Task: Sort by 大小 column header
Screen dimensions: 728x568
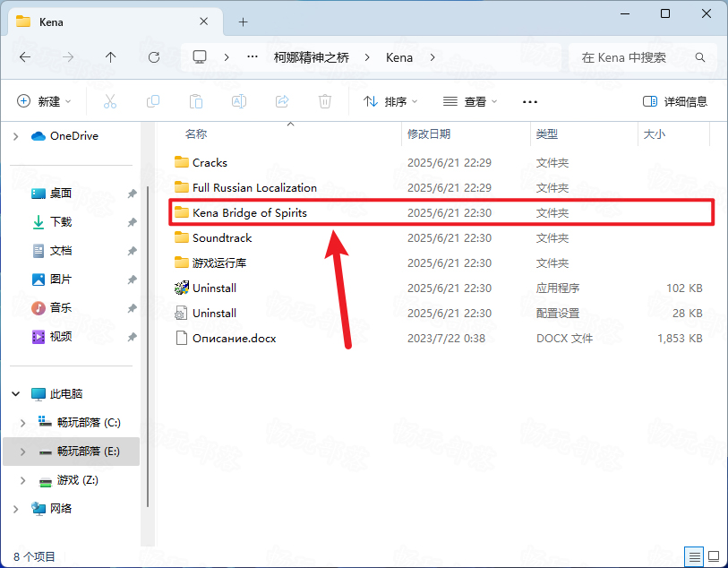Action: [x=655, y=134]
